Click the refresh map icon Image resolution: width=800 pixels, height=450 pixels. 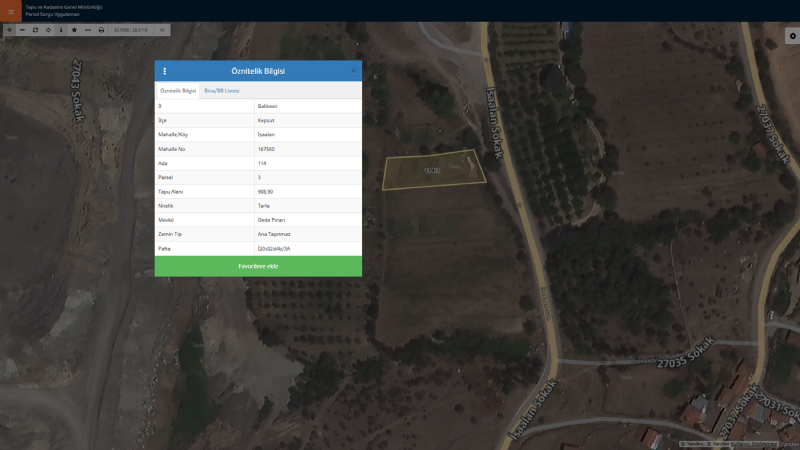(35, 30)
